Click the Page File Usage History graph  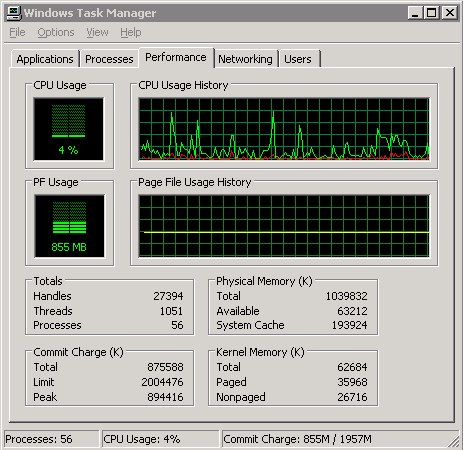[x=284, y=226]
